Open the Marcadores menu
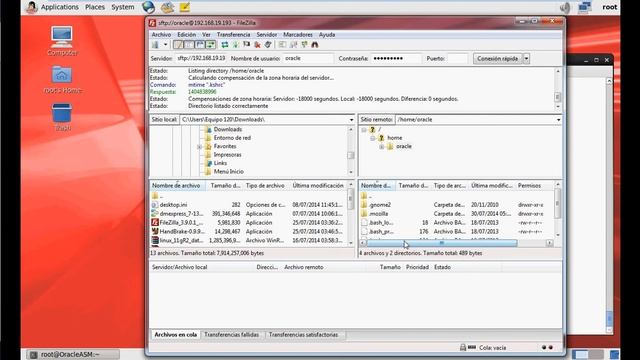The width and height of the screenshot is (640, 360). [298, 35]
